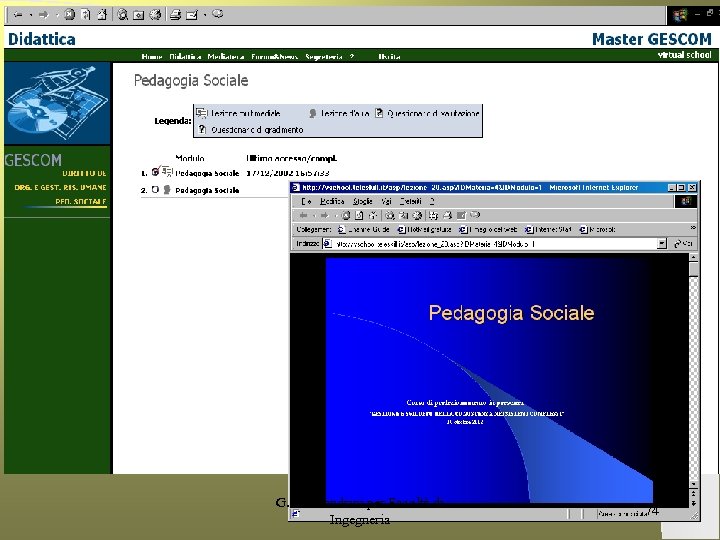Expand Collegamenti bar overflow chevron
Viewport: 720px width, 540px height.
[692, 228]
